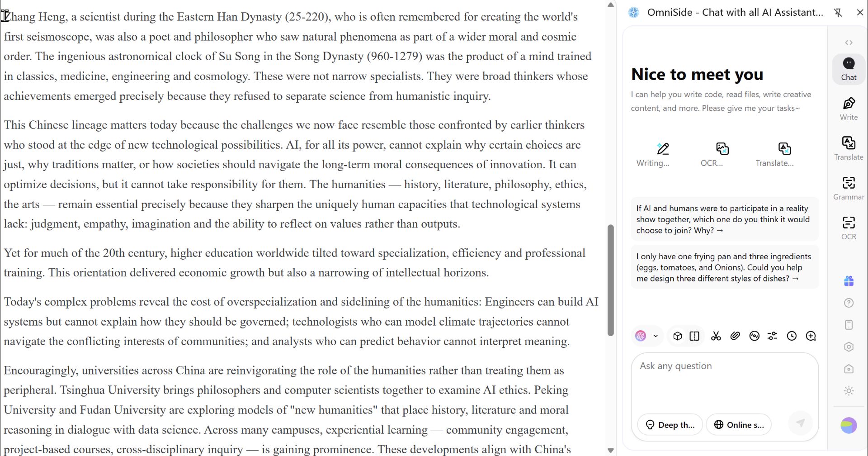Select the Grammar tab
The width and height of the screenshot is (868, 456).
coord(849,188)
